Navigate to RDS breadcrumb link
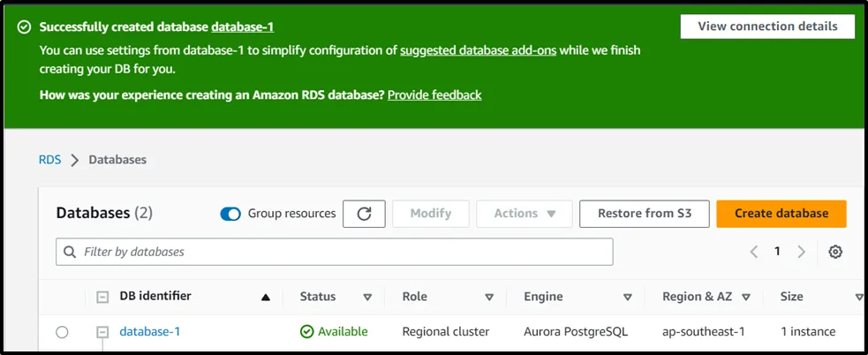 pyautogui.click(x=49, y=160)
